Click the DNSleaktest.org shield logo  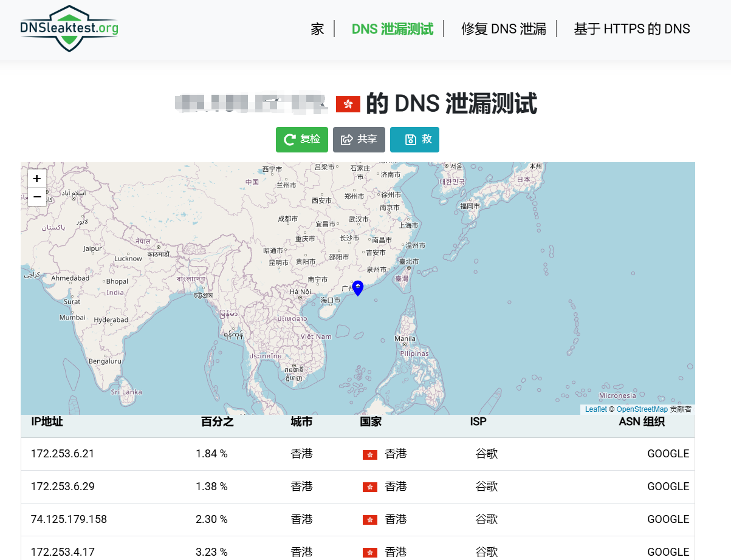[x=69, y=28]
